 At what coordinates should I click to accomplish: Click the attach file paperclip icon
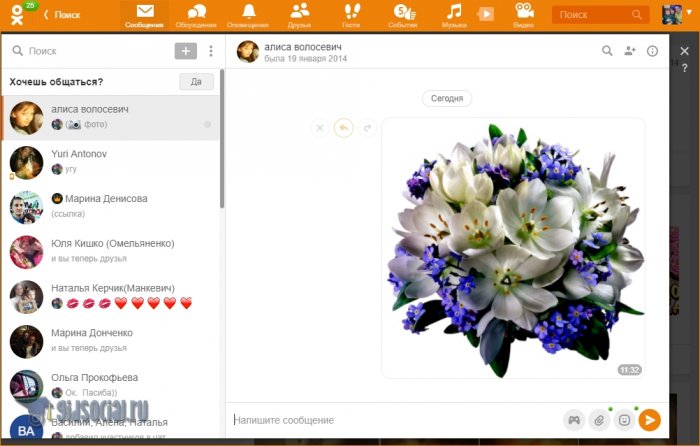599,420
